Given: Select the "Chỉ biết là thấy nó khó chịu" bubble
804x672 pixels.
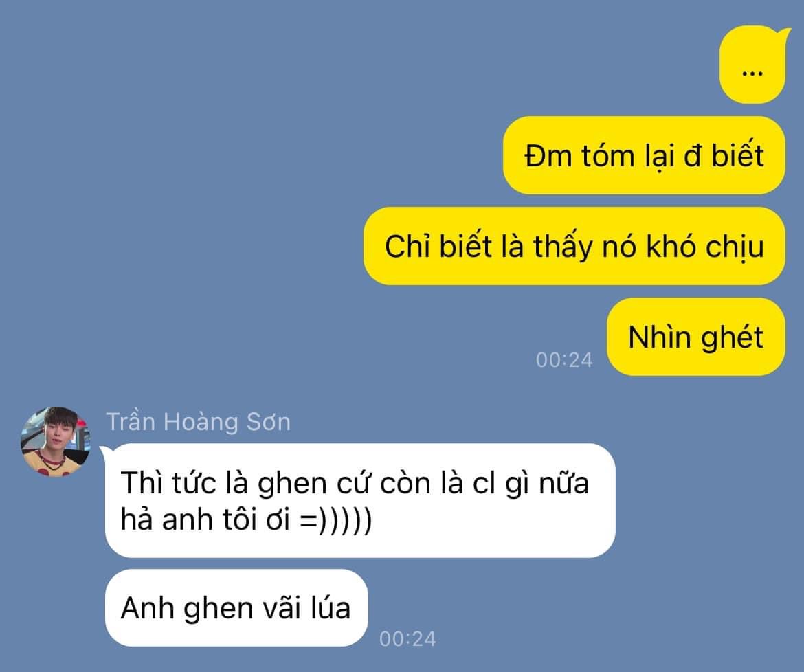Looking at the screenshot, I should tap(574, 246).
